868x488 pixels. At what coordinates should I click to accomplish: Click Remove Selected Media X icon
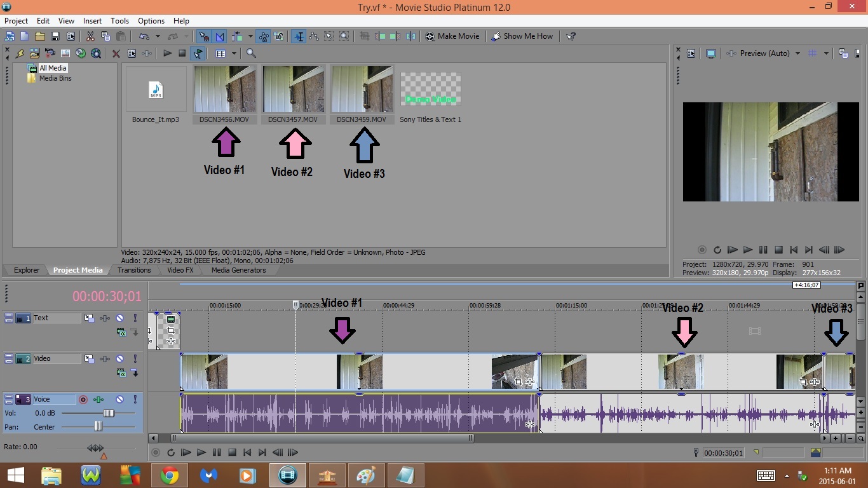[x=116, y=53]
